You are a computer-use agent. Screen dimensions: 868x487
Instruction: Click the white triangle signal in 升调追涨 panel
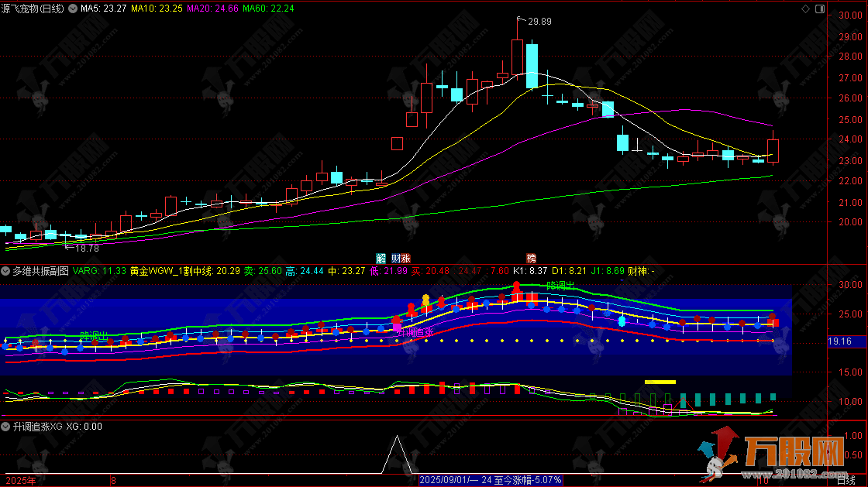(x=397, y=455)
